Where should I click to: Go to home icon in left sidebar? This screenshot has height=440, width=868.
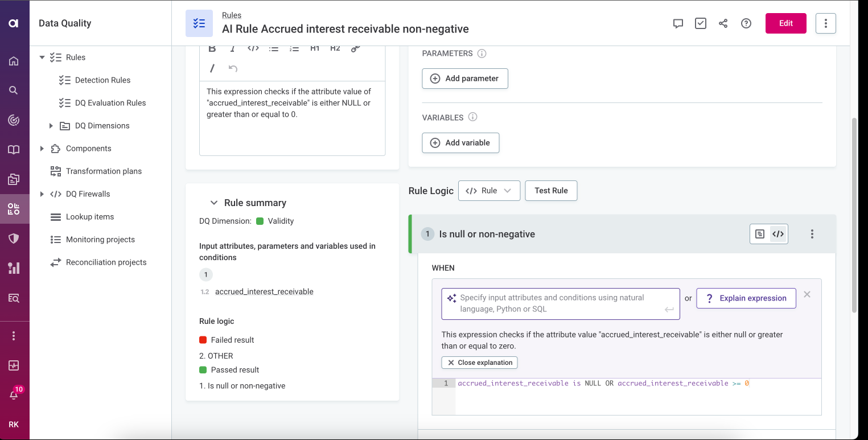click(14, 61)
